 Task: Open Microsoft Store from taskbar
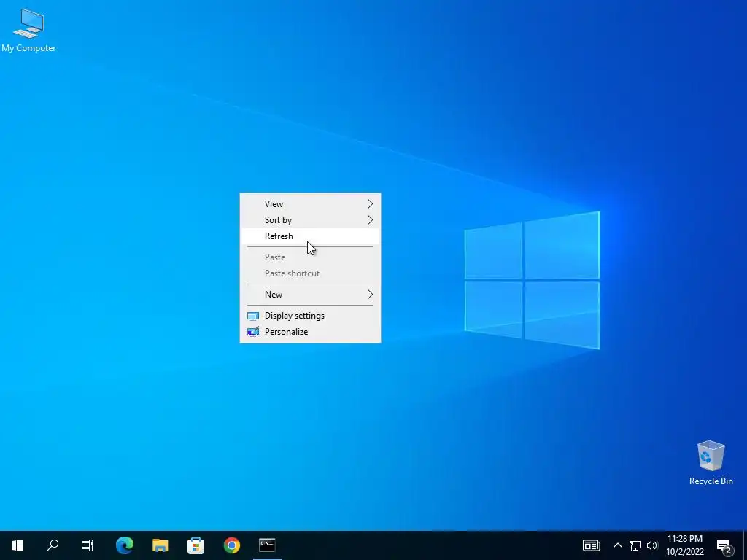point(196,545)
